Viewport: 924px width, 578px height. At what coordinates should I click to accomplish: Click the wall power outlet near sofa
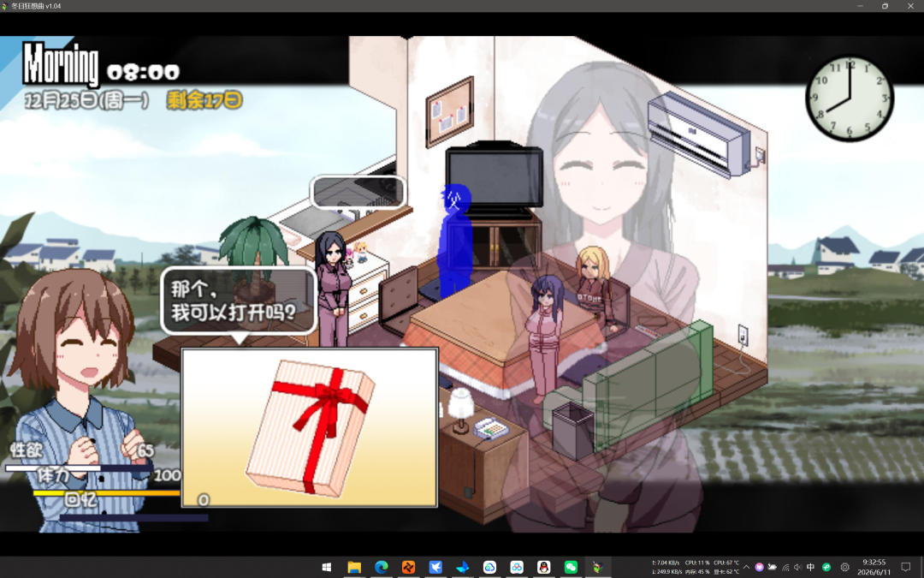pos(743,336)
